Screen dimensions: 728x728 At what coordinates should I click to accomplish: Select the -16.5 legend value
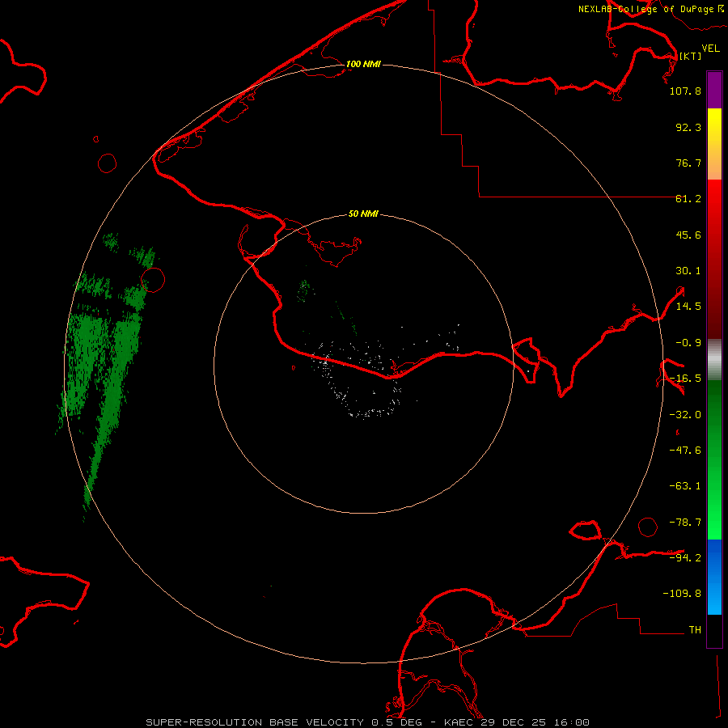[685, 379]
